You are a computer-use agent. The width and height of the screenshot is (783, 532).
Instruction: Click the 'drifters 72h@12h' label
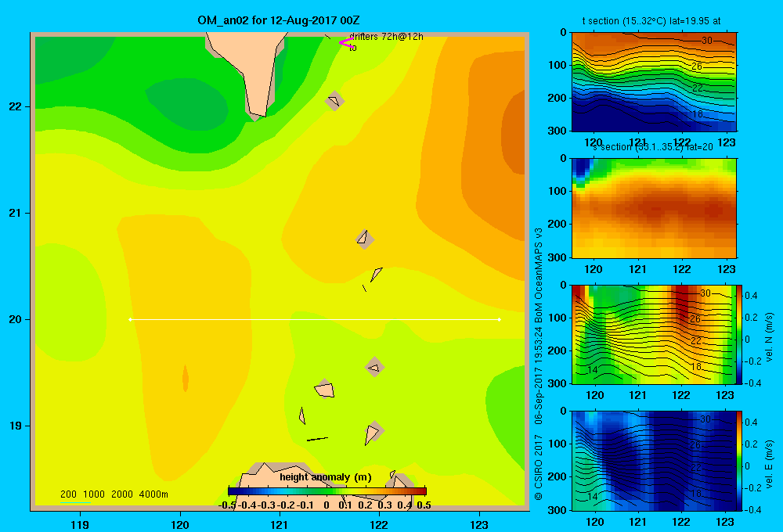(386, 37)
